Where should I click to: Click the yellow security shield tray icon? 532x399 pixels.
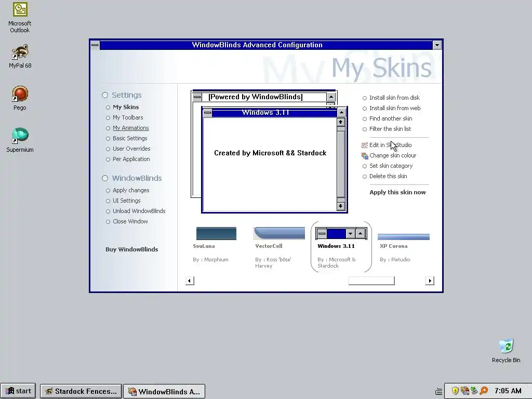455,391
